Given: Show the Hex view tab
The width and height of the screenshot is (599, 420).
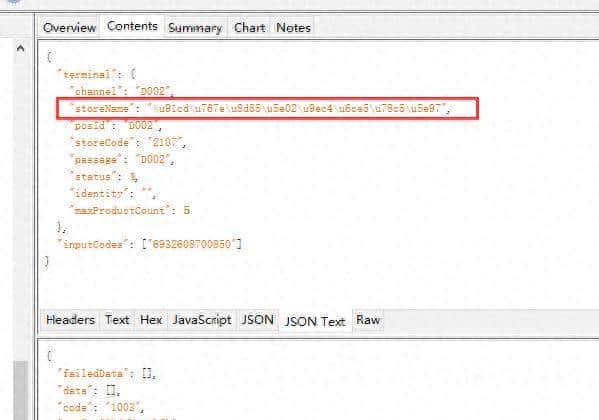Looking at the screenshot, I should point(151,320).
